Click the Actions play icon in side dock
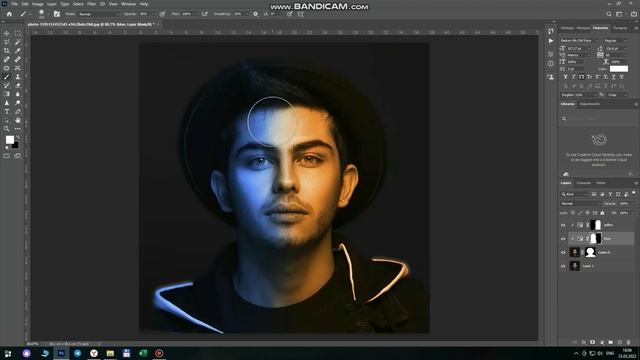This screenshot has width=640, height=360. tap(551, 41)
